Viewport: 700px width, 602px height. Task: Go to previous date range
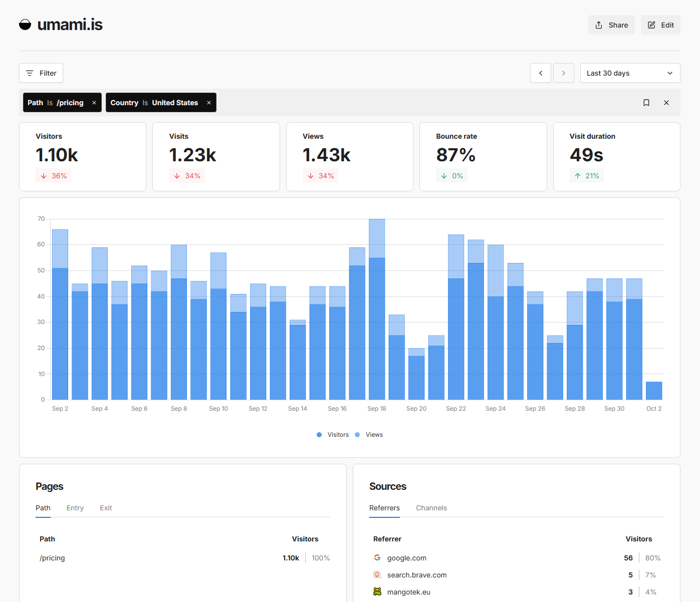541,73
